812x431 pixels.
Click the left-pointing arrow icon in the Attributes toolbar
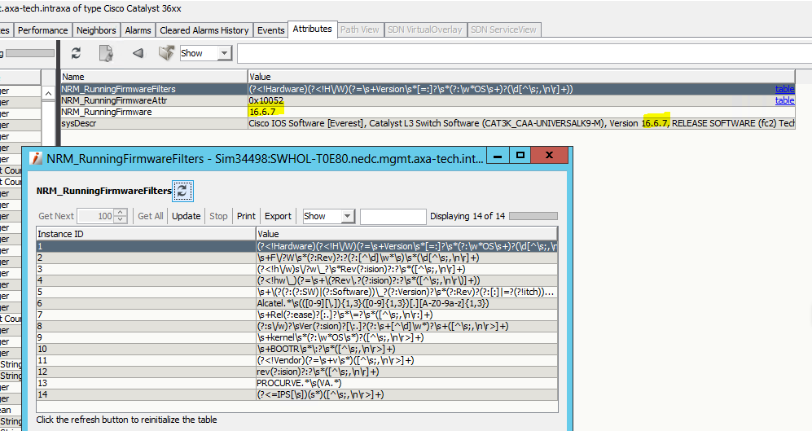pos(138,53)
